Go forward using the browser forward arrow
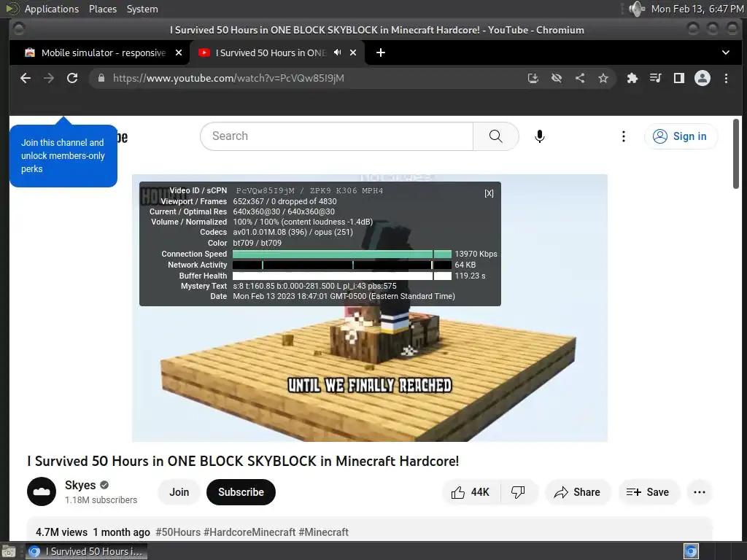The height and width of the screenshot is (560, 747). (49, 78)
